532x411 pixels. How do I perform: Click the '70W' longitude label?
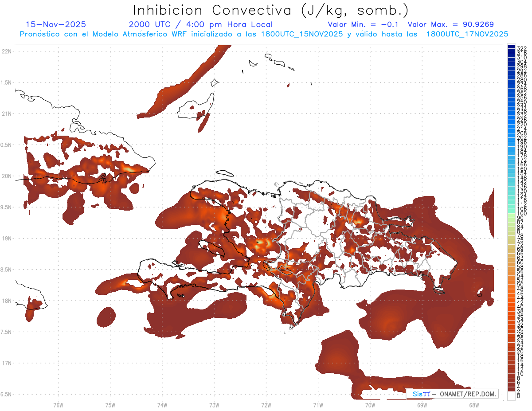(370, 405)
